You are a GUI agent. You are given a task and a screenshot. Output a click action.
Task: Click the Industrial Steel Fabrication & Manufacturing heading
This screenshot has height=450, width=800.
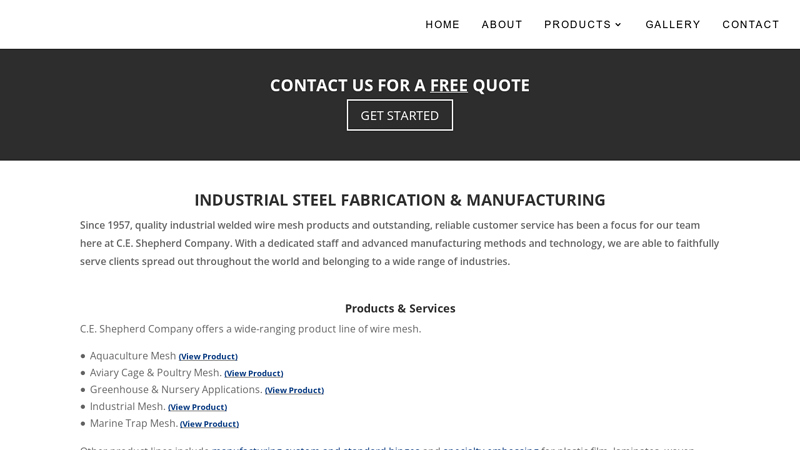point(400,200)
